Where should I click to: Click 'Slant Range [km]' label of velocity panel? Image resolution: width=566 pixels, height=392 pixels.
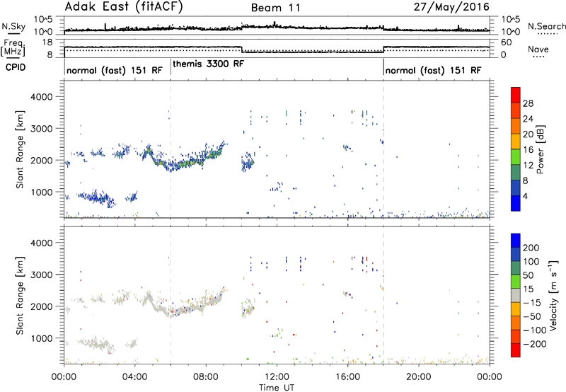point(20,296)
